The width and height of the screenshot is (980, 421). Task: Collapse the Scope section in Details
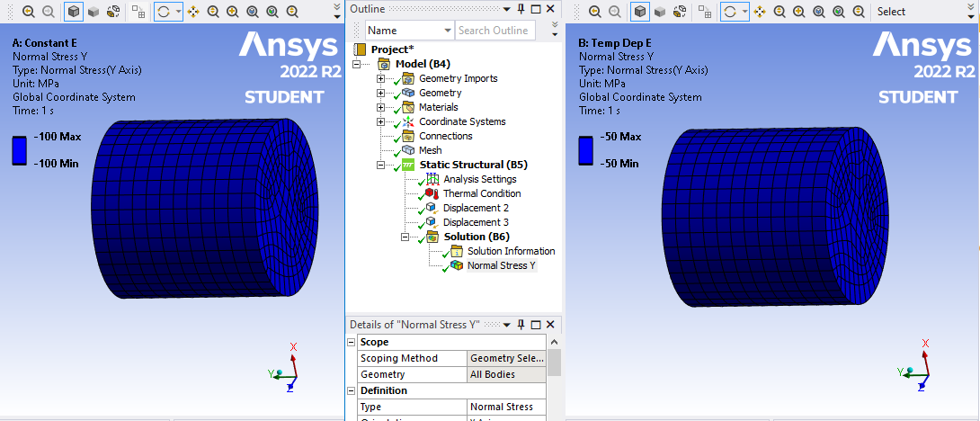[x=352, y=343]
